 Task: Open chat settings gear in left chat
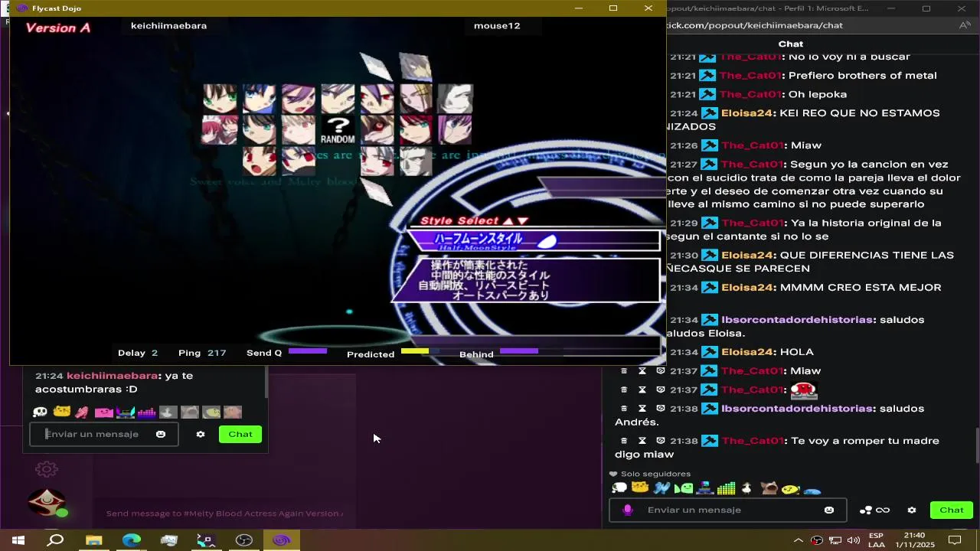tap(201, 434)
